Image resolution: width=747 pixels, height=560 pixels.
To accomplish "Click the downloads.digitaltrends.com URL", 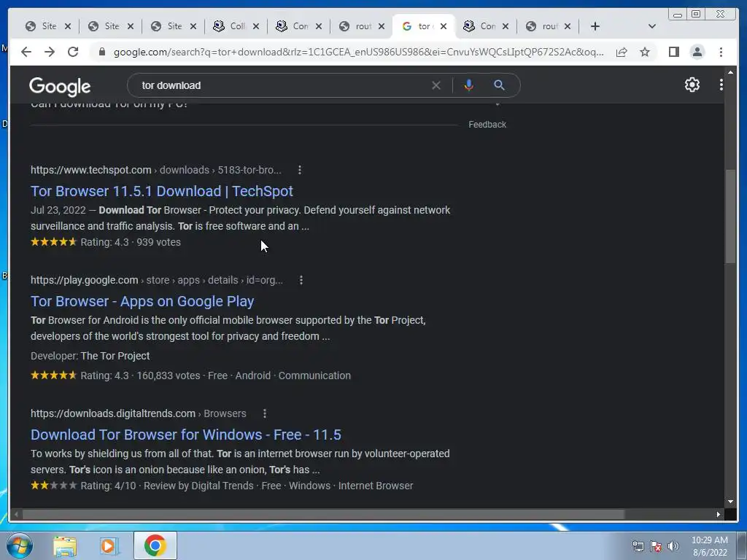I will tap(138, 413).
